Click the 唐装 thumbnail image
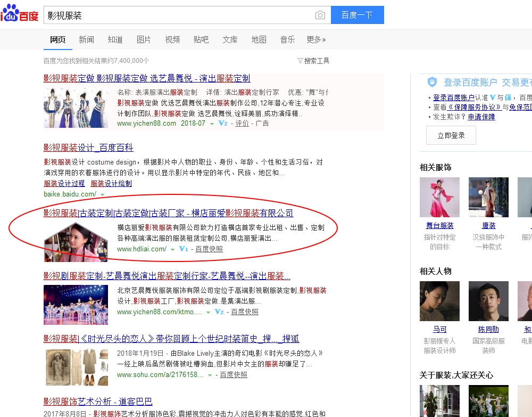This screenshot has width=532, height=417. pyautogui.click(x=488, y=197)
